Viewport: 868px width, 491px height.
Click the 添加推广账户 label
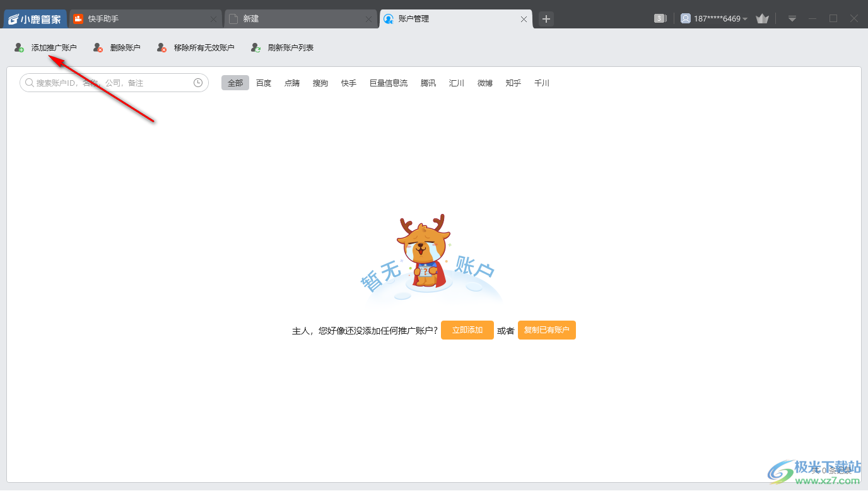tap(54, 47)
